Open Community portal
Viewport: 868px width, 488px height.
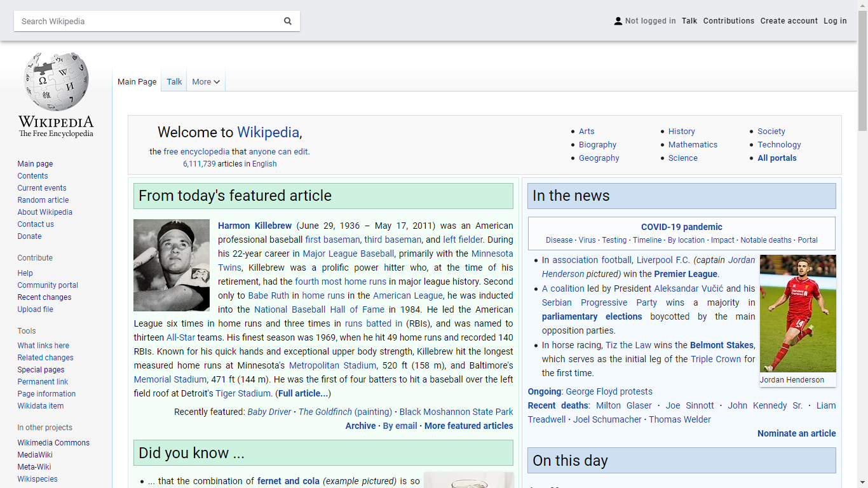[x=48, y=285]
